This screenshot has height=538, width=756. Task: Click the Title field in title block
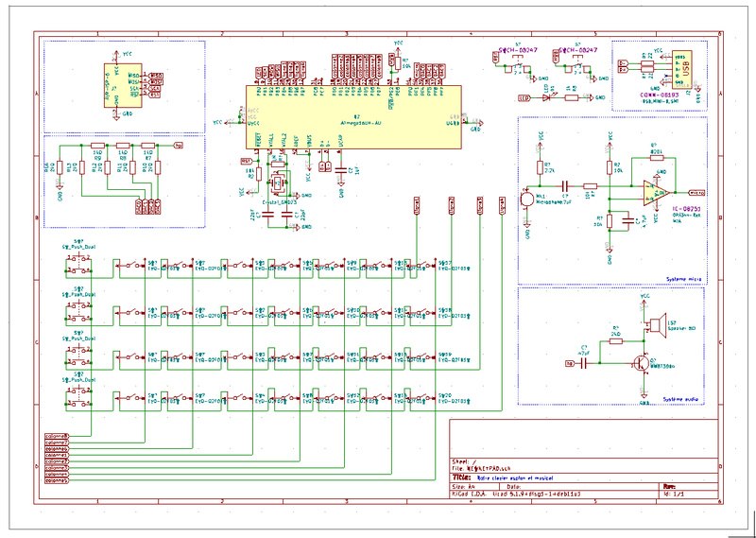pos(510,478)
